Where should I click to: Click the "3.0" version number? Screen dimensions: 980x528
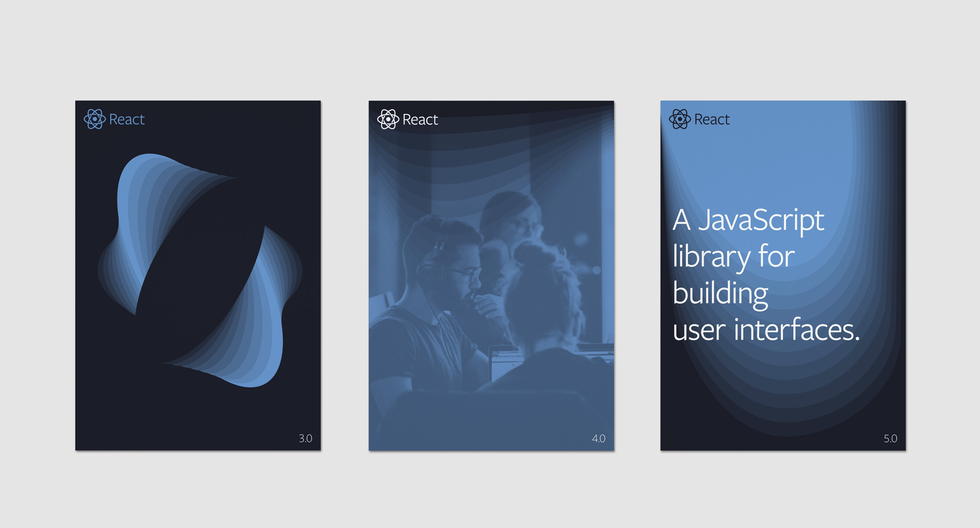tap(305, 438)
